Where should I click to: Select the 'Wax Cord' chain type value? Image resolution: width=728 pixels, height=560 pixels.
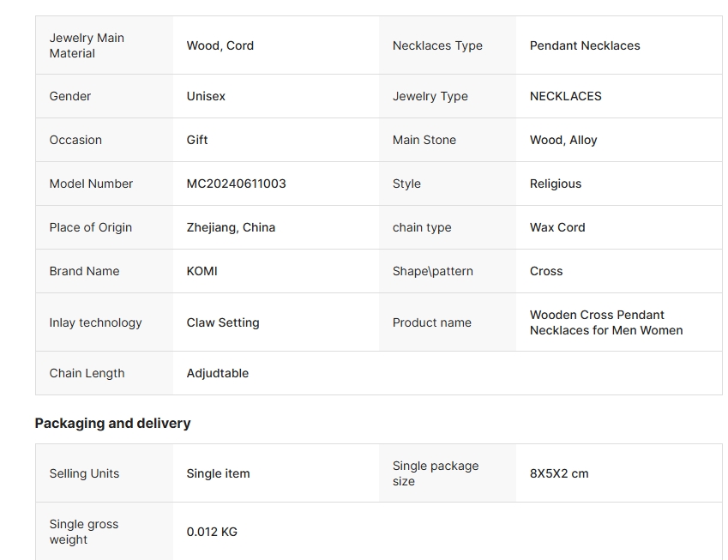pyautogui.click(x=557, y=227)
